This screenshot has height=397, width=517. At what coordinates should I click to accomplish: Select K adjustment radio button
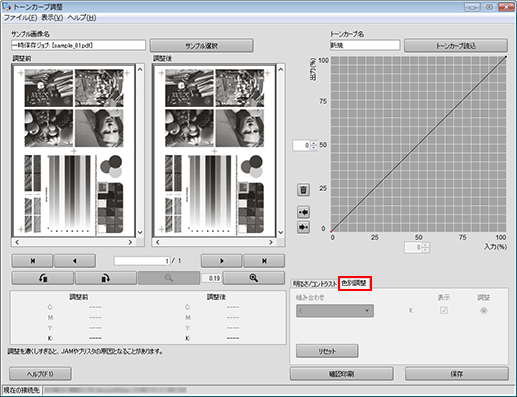(484, 310)
